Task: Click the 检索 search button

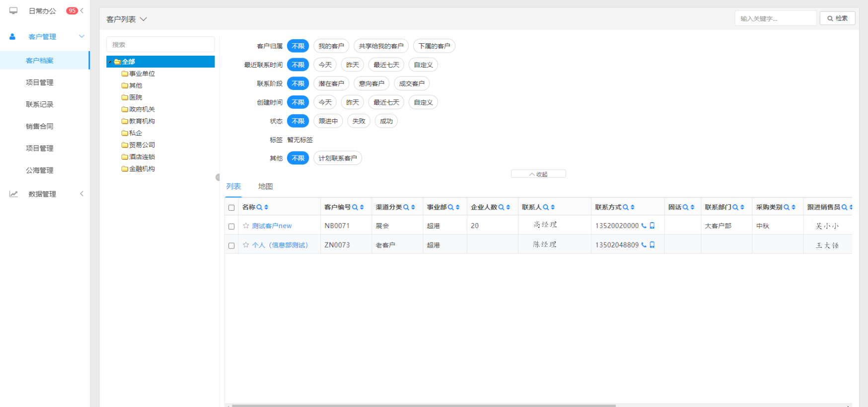Action: click(838, 18)
